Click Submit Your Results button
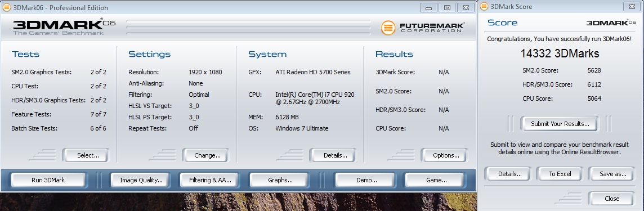 tap(560, 124)
